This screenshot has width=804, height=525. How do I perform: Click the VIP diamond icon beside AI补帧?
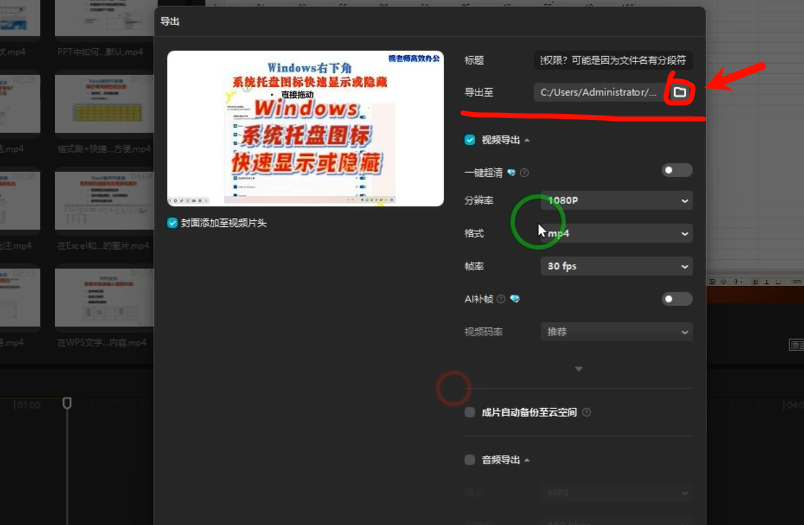(x=515, y=299)
